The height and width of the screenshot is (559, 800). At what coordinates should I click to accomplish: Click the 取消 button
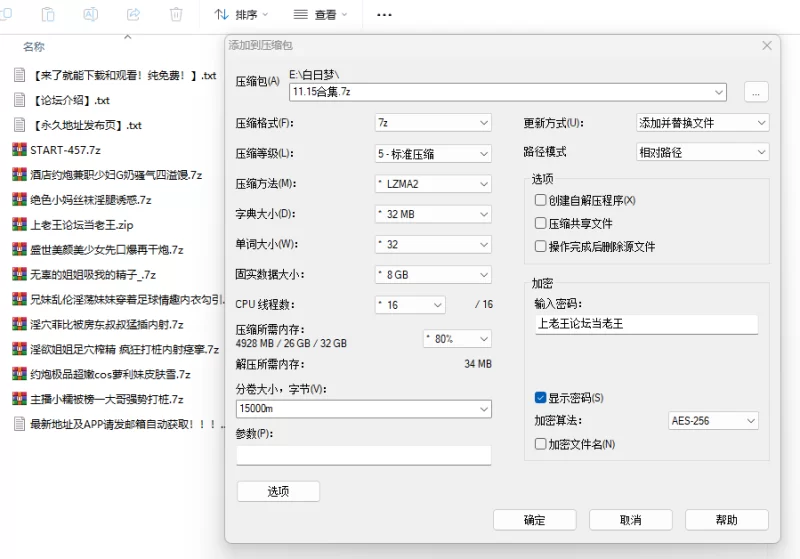click(x=630, y=520)
